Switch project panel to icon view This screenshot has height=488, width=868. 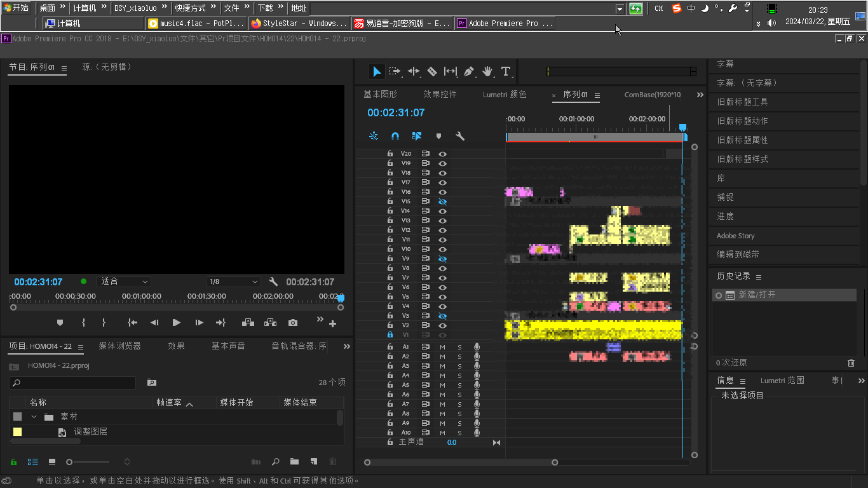click(x=52, y=462)
